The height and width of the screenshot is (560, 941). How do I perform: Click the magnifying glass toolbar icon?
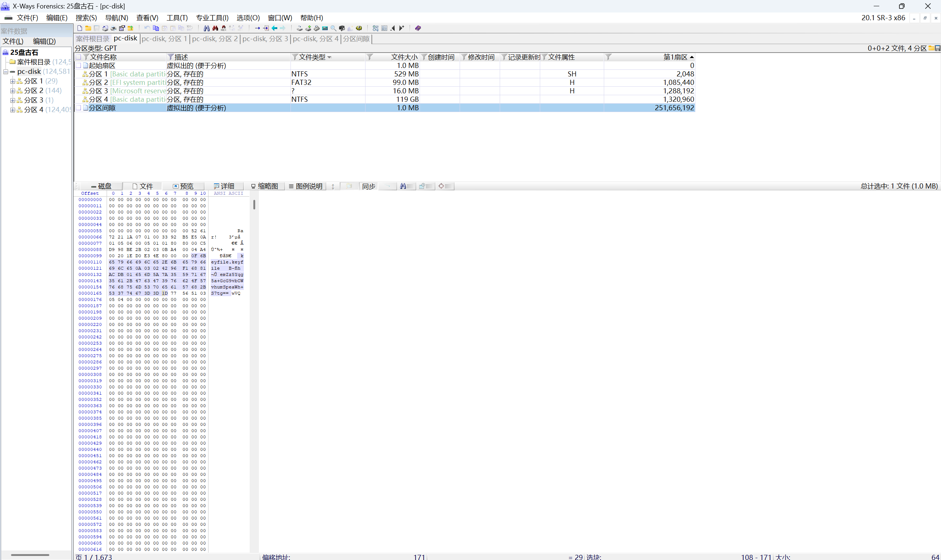[334, 28]
